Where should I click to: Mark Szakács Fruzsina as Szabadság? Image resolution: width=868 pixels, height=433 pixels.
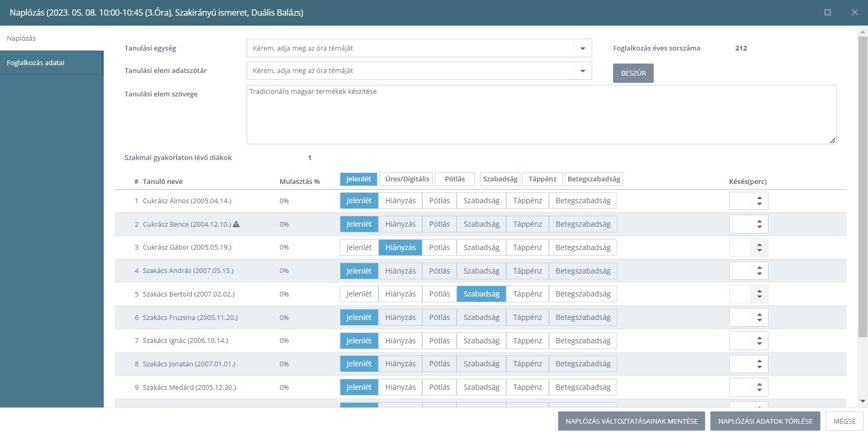[x=482, y=317]
